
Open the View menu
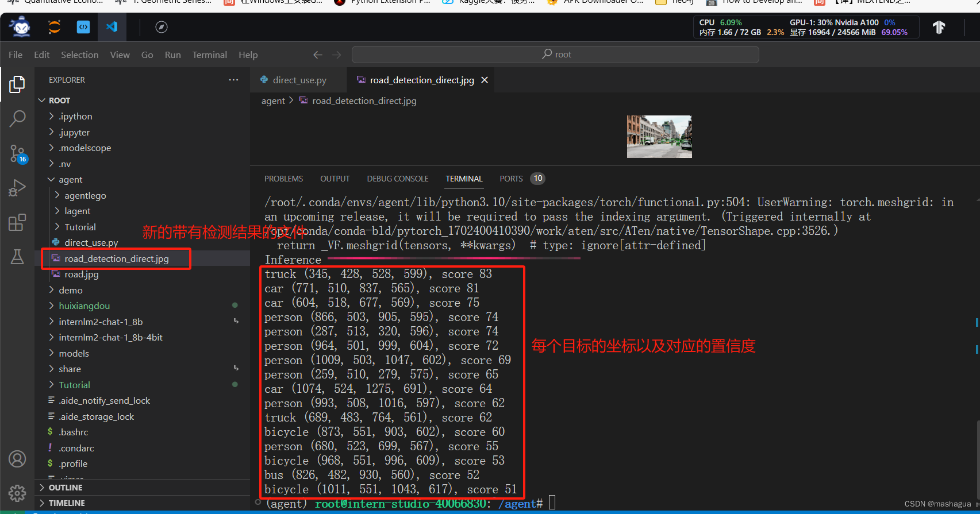(120, 55)
